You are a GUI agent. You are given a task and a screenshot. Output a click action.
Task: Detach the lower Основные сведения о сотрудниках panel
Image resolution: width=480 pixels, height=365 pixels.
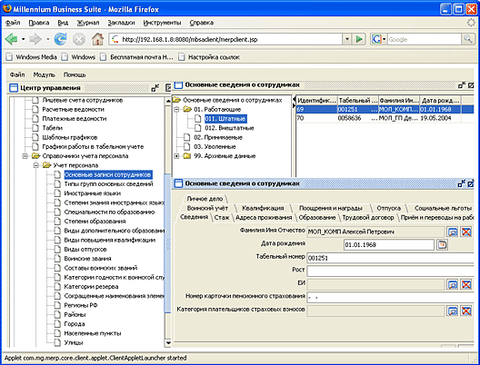tap(462, 183)
